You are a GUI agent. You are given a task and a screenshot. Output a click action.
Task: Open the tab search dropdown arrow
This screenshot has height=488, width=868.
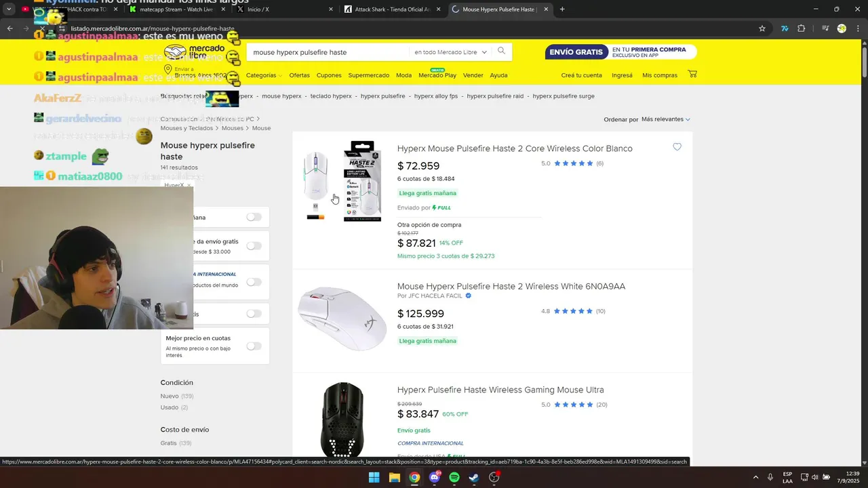[x=9, y=9]
